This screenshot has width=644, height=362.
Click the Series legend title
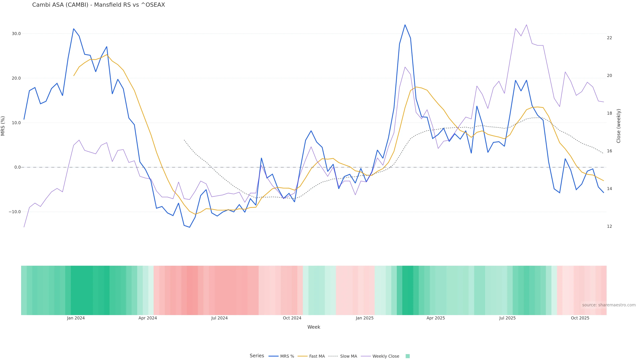pos(257,356)
